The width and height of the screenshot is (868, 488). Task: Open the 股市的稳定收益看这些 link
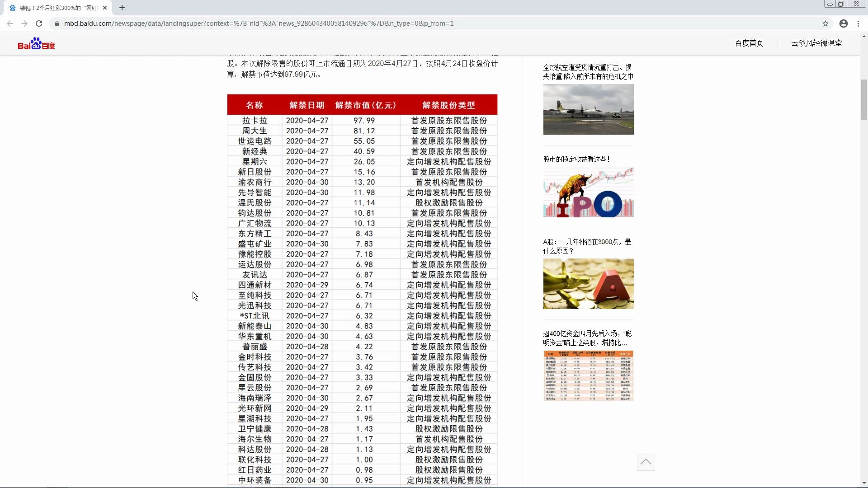576,159
